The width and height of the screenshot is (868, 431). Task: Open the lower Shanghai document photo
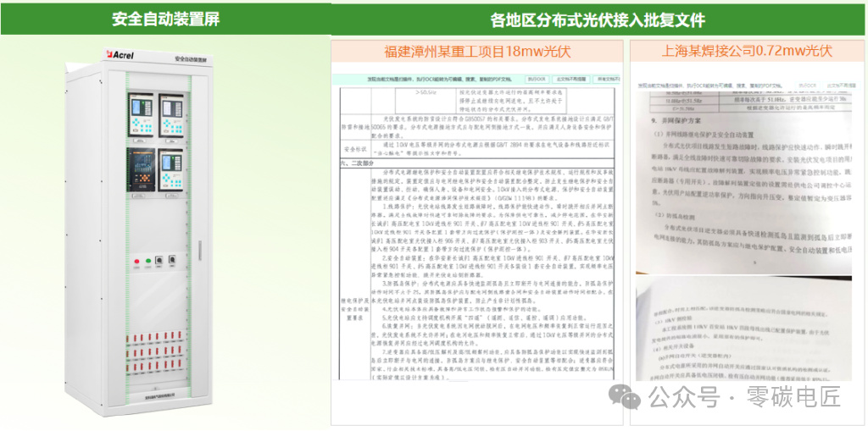pyautogui.click(x=743, y=328)
